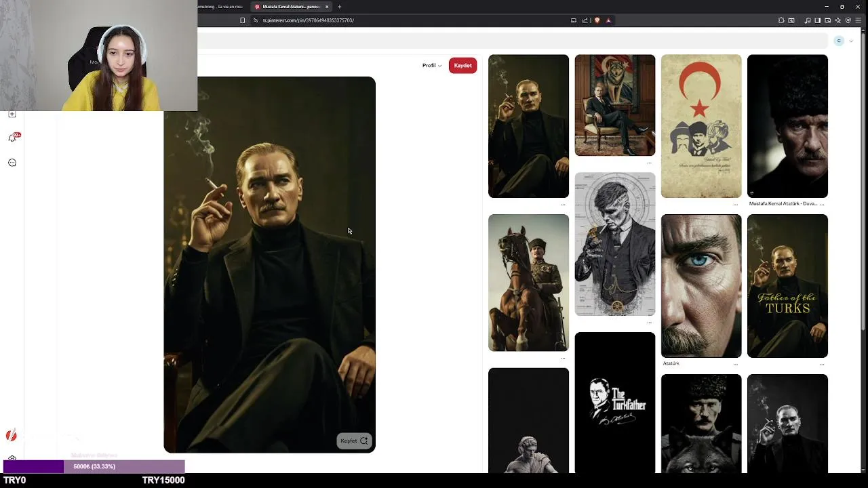Viewport: 868px width, 488px height.
Task: Open the bottom-right smoking portrait pin
Action: click(787, 424)
